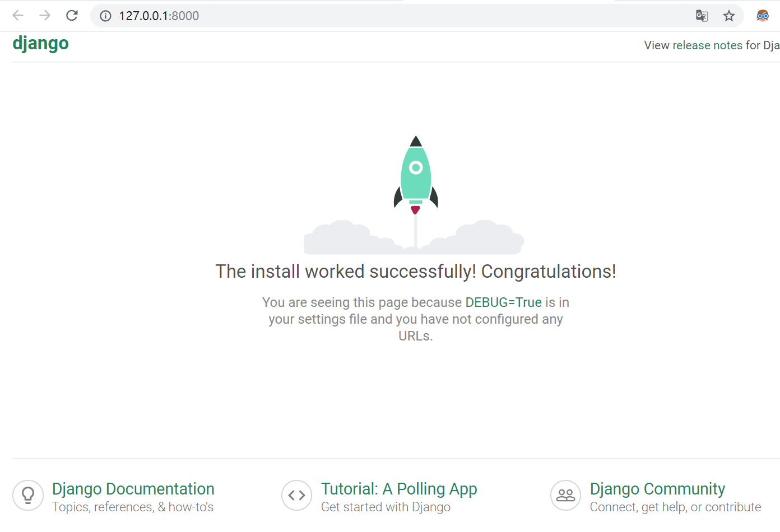The width and height of the screenshot is (780, 532).
Task: Open the DEBUG=True settings link
Action: pyautogui.click(x=503, y=302)
